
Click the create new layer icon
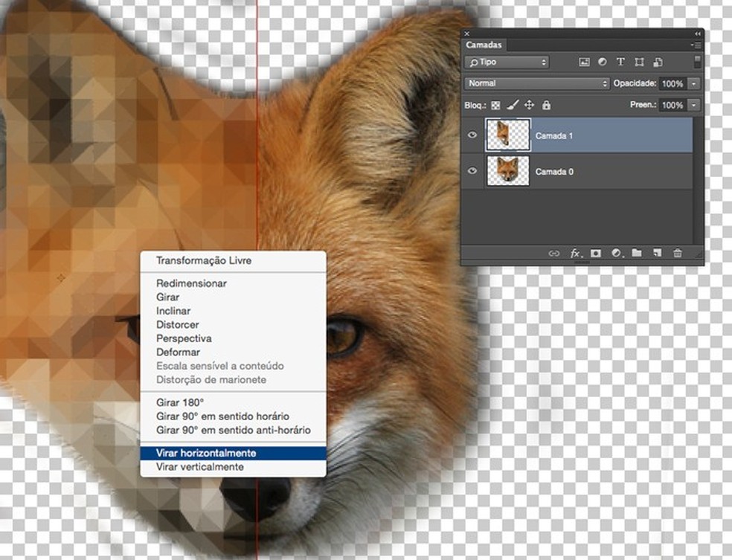[657, 254]
